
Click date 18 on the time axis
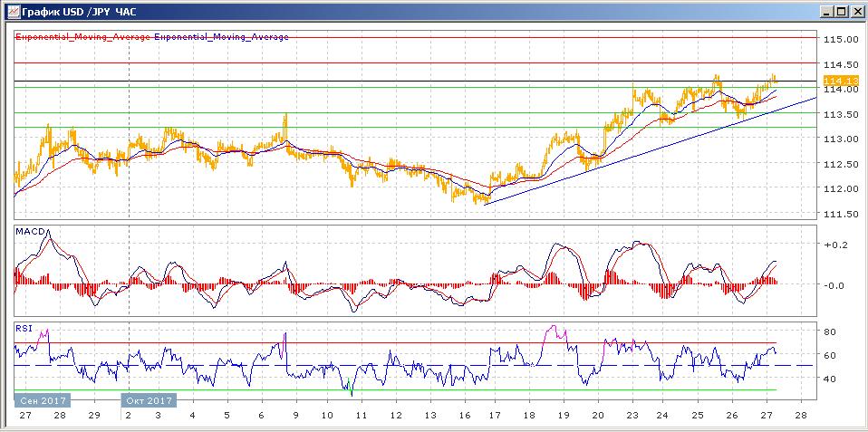[x=529, y=415]
